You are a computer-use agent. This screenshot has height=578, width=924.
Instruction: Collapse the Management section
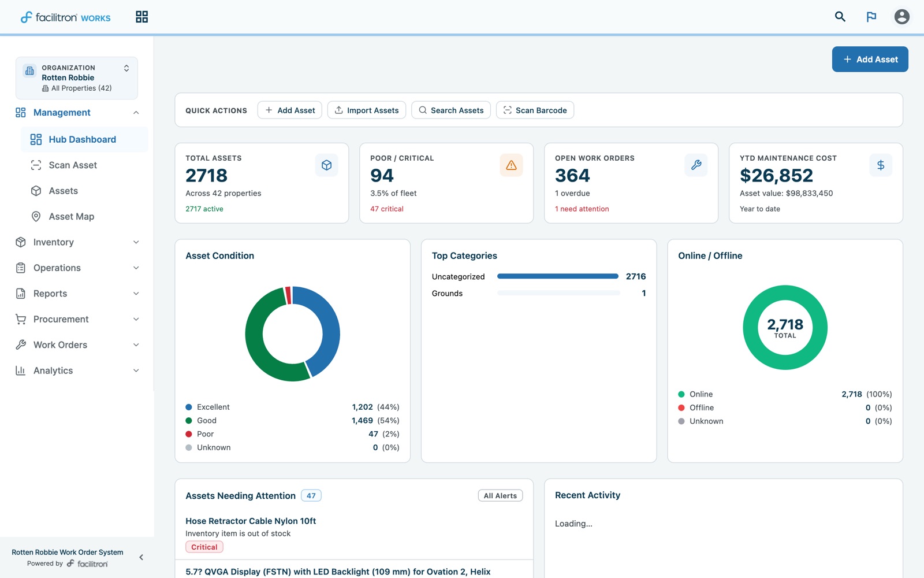pyautogui.click(x=136, y=113)
